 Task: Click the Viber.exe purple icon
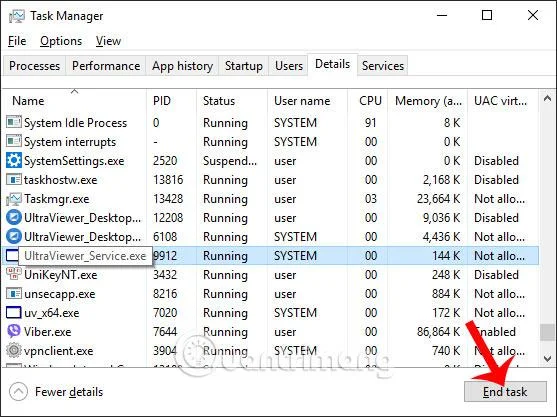click(14, 332)
